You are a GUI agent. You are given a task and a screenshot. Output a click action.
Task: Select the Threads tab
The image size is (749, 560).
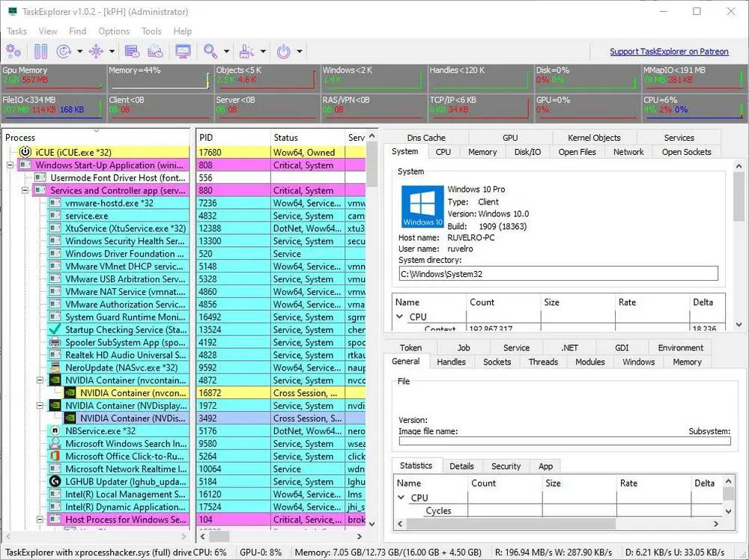543,362
